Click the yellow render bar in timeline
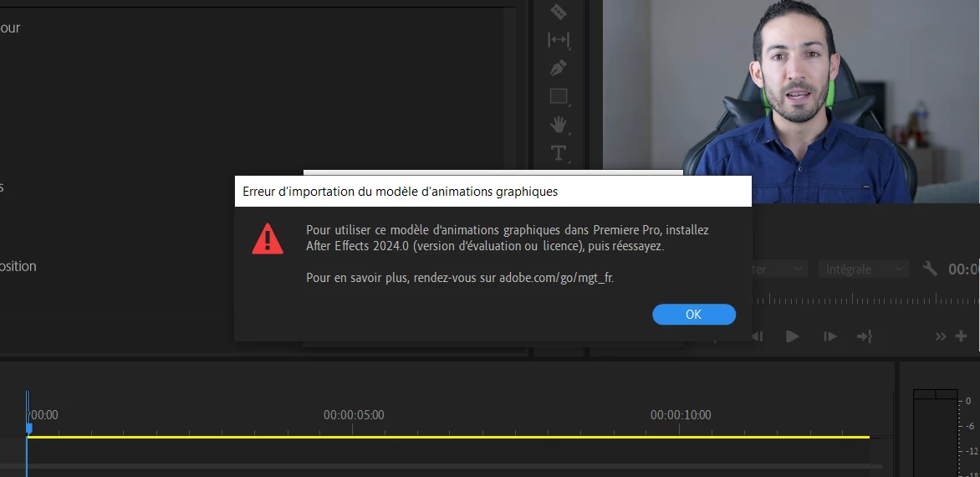Screen dimensions: 980x477 click(448, 437)
